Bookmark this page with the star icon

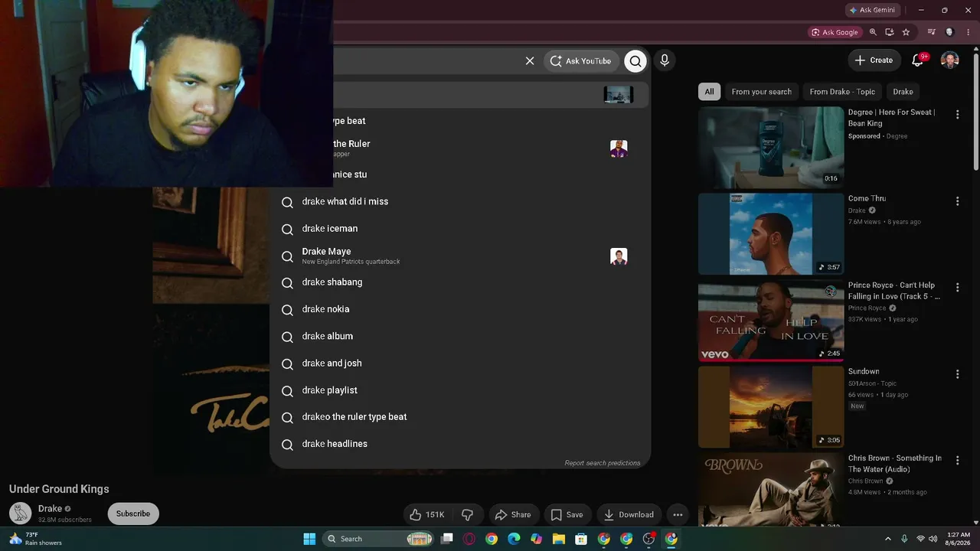click(x=906, y=32)
